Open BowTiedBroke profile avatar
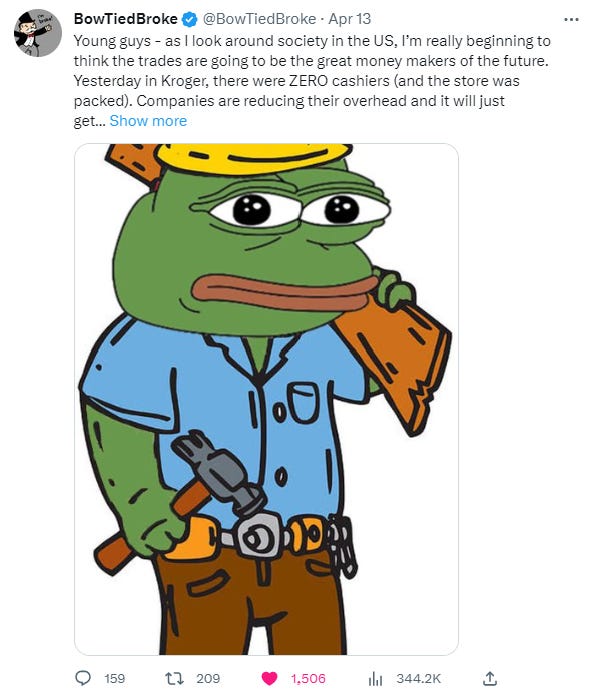The image size is (596, 700). tap(38, 33)
